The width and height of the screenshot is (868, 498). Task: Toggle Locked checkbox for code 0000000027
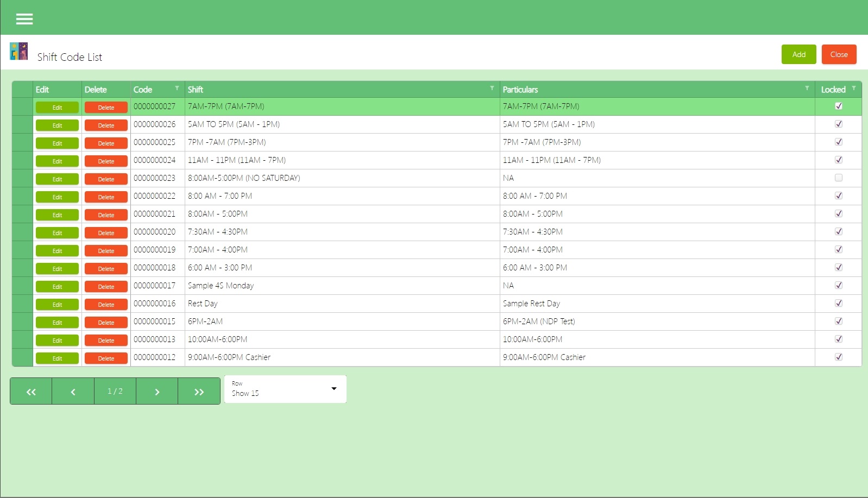pyautogui.click(x=839, y=106)
